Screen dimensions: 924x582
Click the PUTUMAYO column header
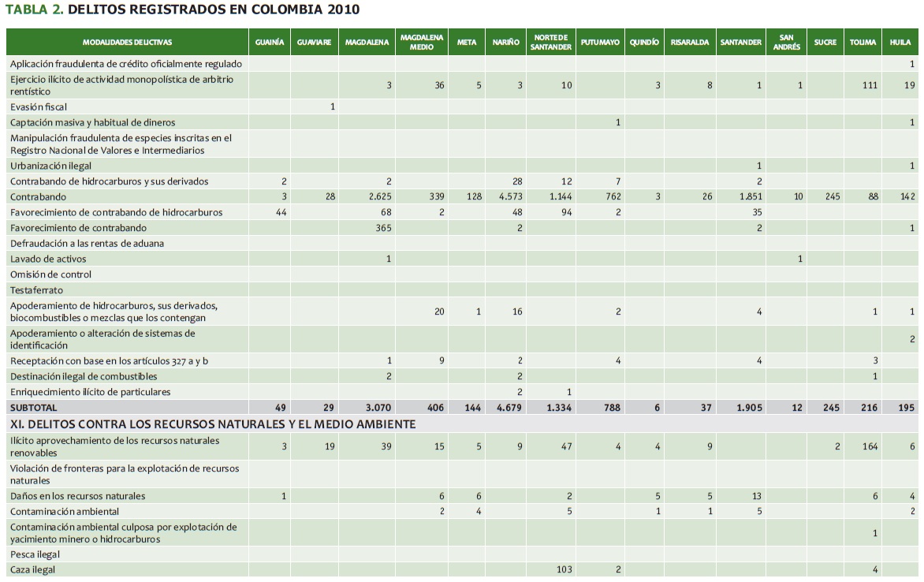pyautogui.click(x=600, y=43)
